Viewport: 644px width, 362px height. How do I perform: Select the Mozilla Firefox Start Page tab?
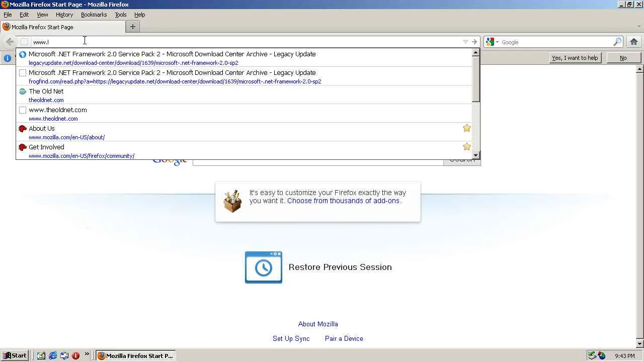pyautogui.click(x=63, y=27)
